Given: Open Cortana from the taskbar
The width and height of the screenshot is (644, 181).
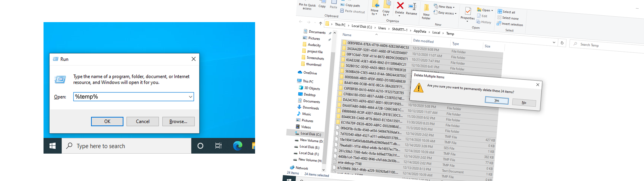Looking at the screenshot, I should tap(200, 146).
